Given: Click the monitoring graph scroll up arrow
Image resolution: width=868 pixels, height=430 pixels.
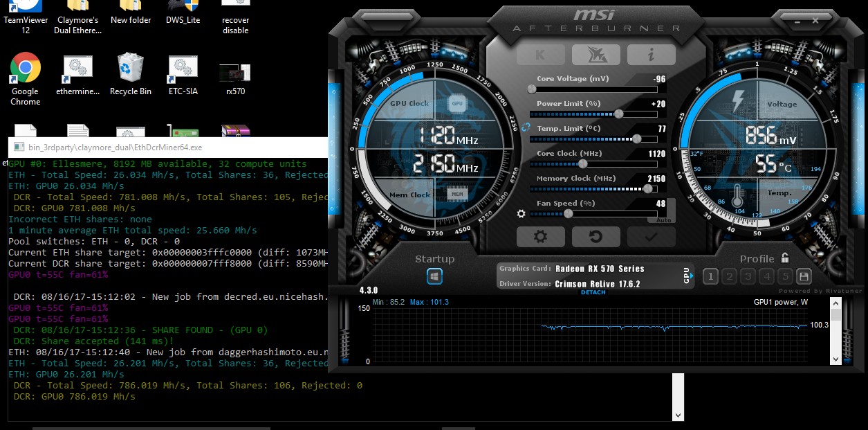Looking at the screenshot, I should click(x=835, y=303).
